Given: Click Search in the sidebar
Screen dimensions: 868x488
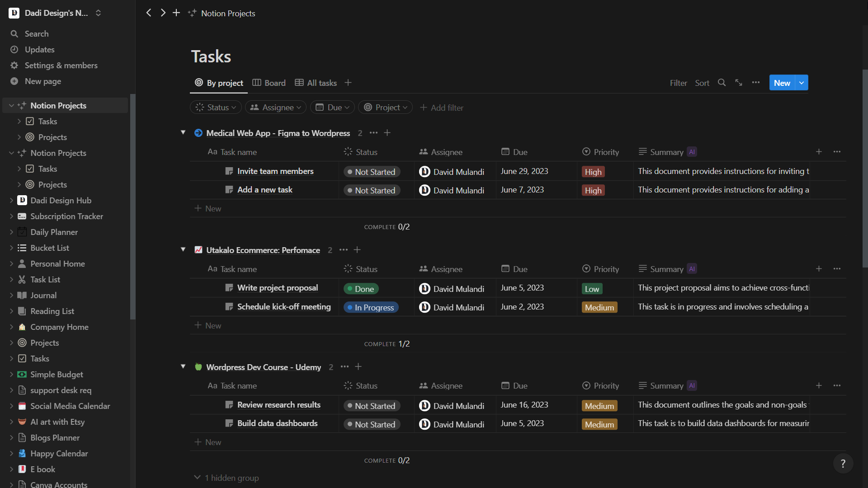Looking at the screenshot, I should point(37,34).
